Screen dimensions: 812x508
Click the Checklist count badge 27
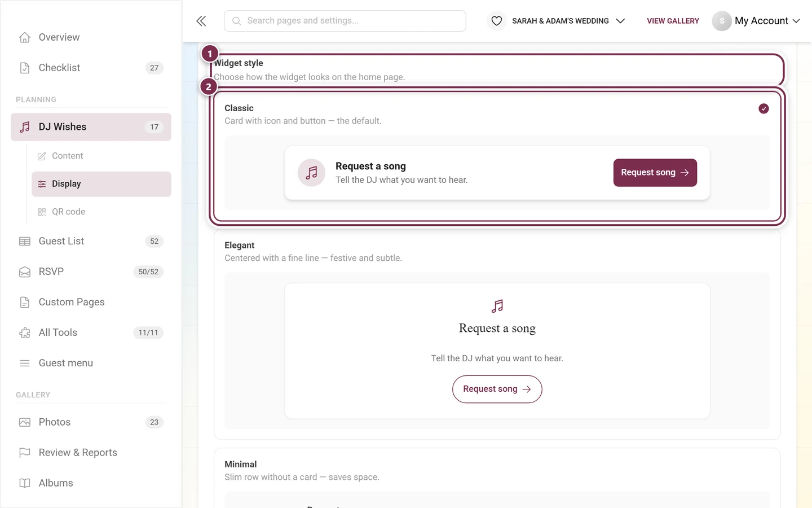pyautogui.click(x=155, y=68)
